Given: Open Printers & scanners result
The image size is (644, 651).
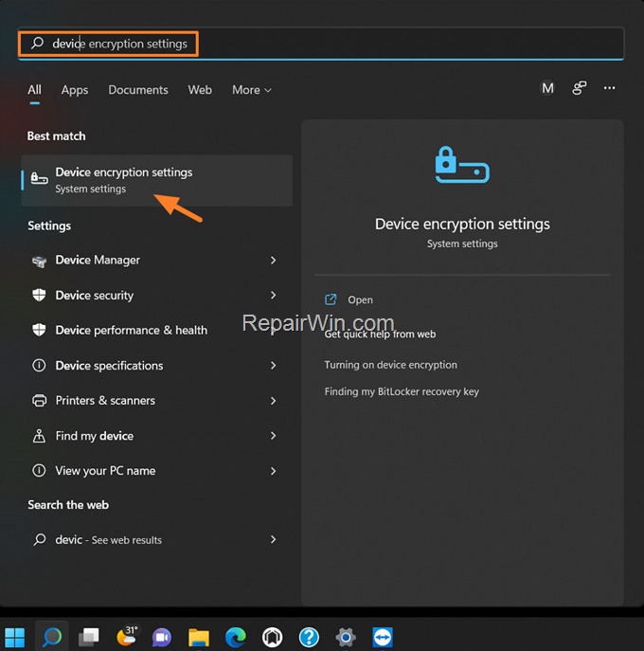Looking at the screenshot, I should click(157, 401).
